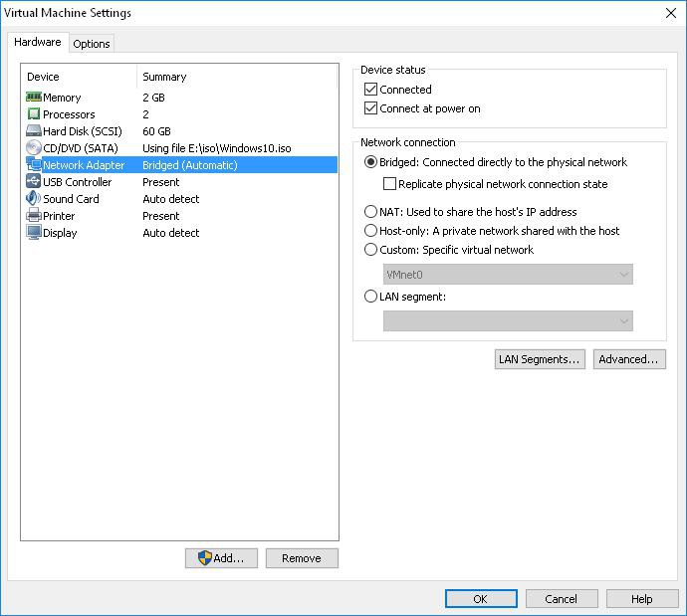
Task: Click the Hard Disk drive icon
Action: click(34, 131)
